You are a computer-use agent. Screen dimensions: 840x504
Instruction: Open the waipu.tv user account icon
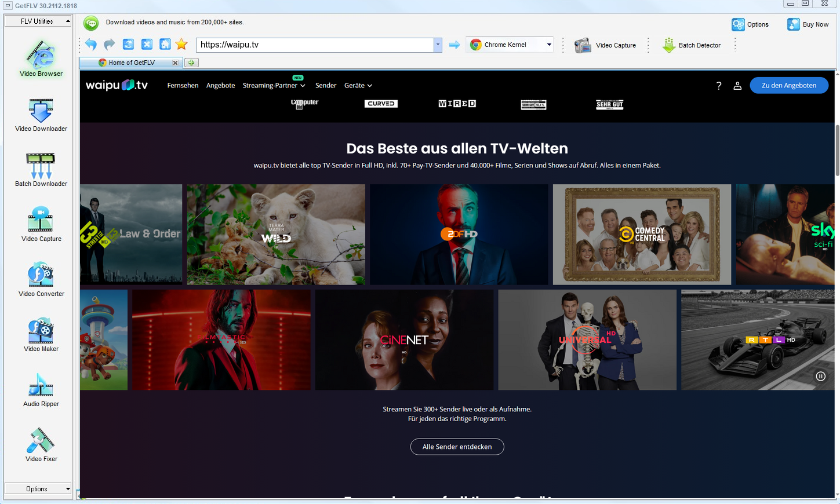pos(737,85)
